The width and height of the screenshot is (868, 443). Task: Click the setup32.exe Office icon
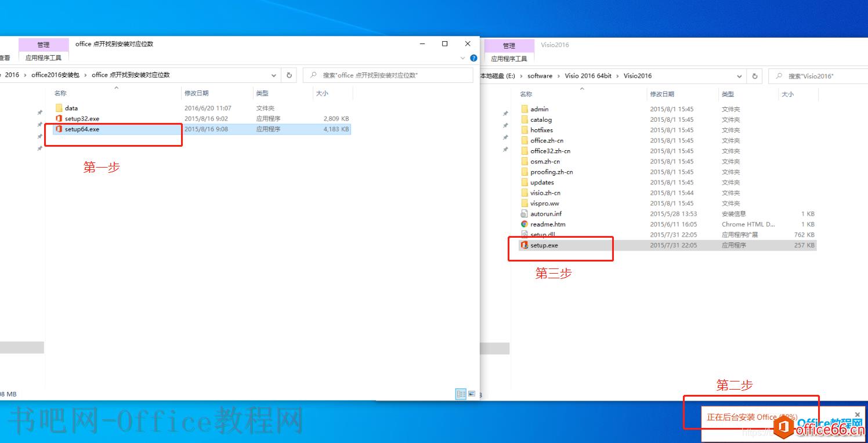(59, 118)
